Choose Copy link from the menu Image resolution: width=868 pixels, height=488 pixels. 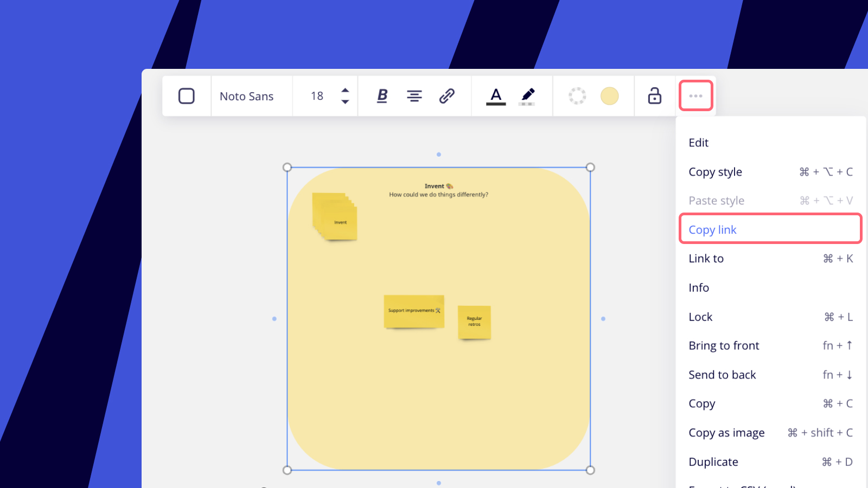click(x=713, y=230)
